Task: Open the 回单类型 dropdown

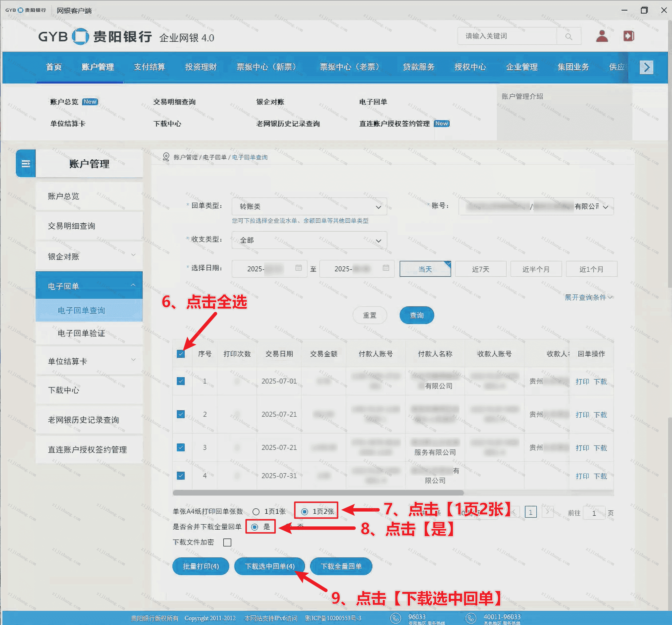Action: [309, 206]
